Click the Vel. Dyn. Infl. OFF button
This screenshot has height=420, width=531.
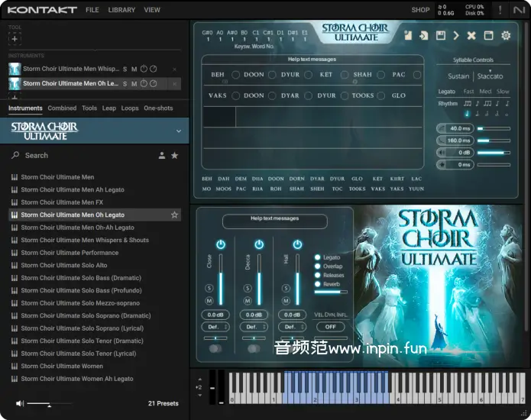(x=330, y=327)
